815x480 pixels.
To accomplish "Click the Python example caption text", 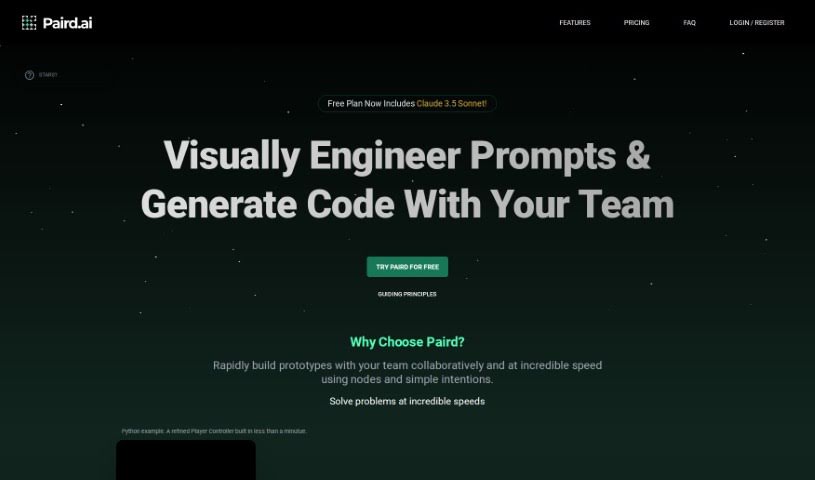I will tap(214, 431).
